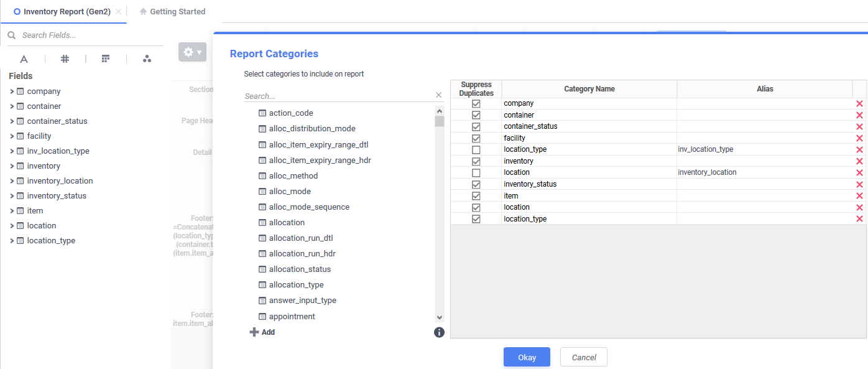Image resolution: width=868 pixels, height=369 pixels.
Task: Switch to the Getting Started tab
Action: click(172, 11)
